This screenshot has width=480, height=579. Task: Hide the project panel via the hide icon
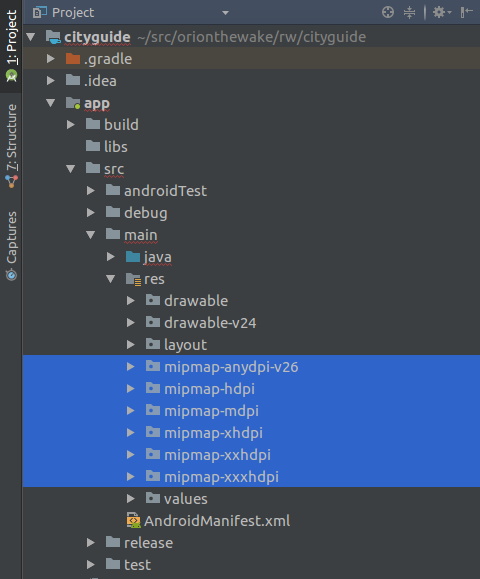(x=466, y=13)
